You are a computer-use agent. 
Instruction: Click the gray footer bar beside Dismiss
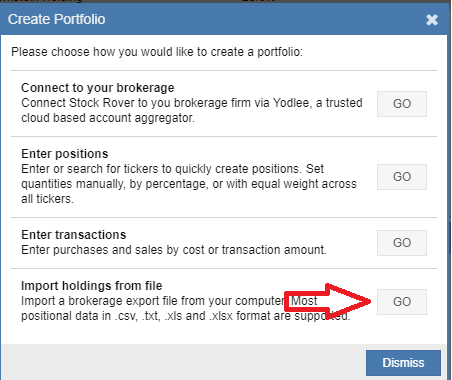(x=183, y=362)
